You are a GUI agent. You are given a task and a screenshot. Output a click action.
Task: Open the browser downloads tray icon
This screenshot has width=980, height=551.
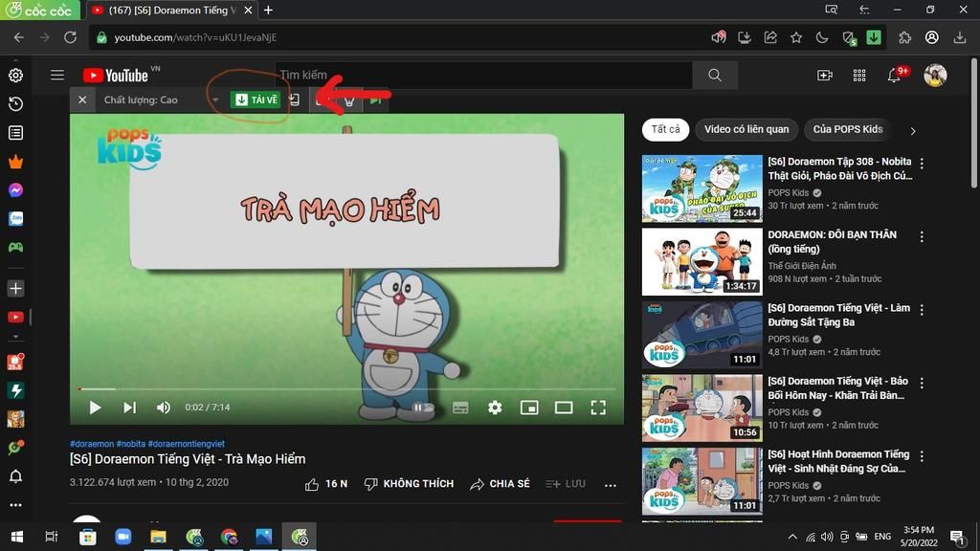[x=960, y=37]
